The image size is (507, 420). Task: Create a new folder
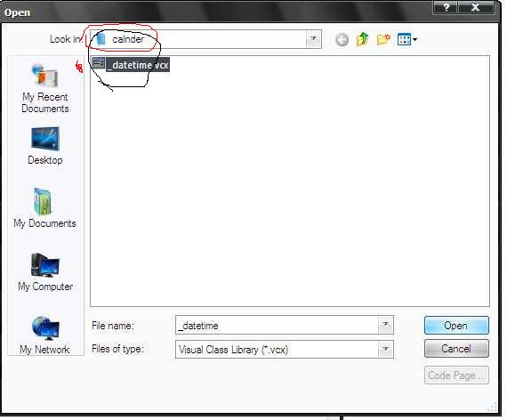pyautogui.click(x=383, y=39)
